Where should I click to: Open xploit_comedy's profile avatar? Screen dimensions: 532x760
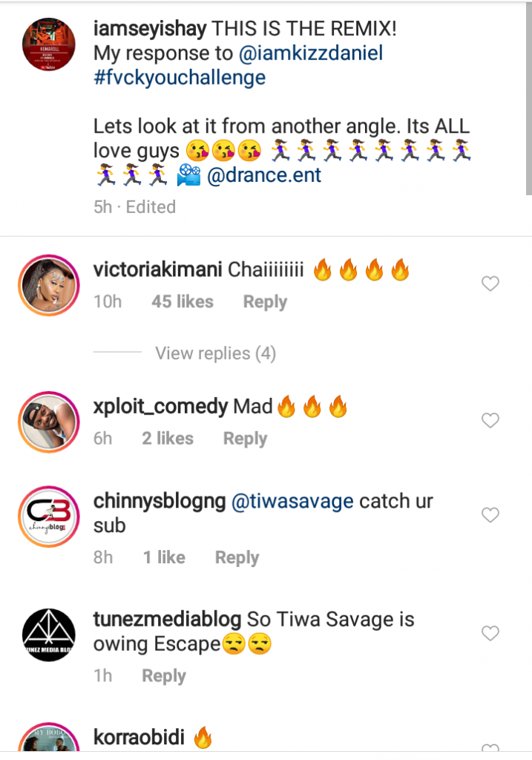pyautogui.click(x=47, y=423)
